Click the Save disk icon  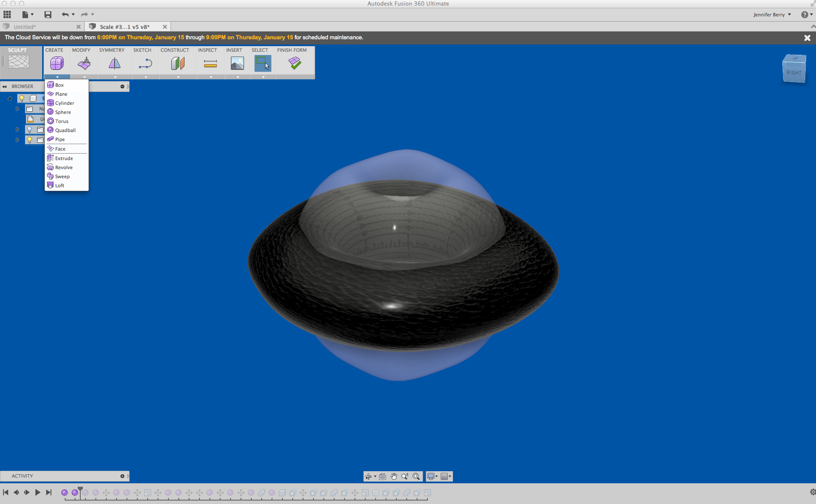[48, 14]
